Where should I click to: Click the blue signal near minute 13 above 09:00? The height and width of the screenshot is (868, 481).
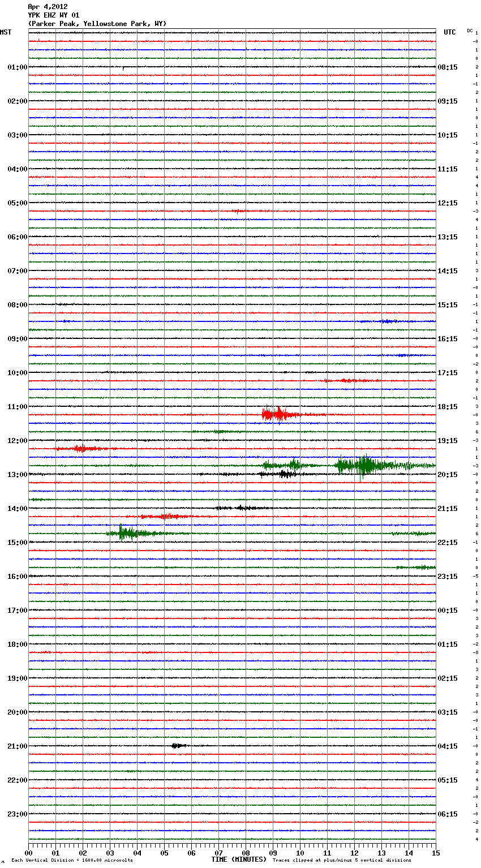[388, 321]
